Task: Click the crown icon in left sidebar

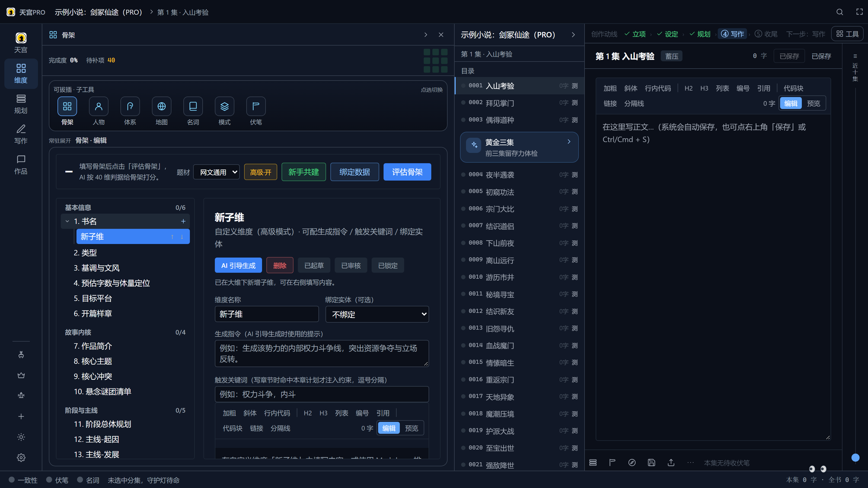Action: [x=21, y=375]
